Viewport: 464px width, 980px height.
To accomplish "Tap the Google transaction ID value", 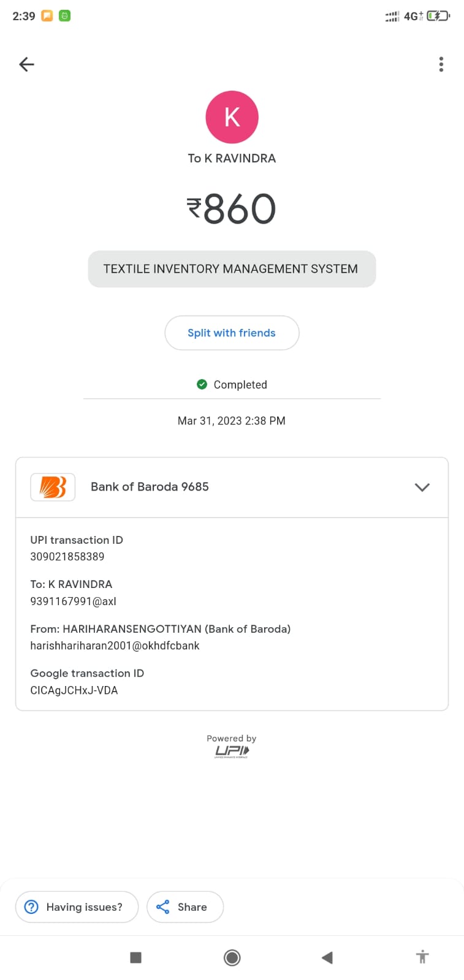I will (x=74, y=690).
